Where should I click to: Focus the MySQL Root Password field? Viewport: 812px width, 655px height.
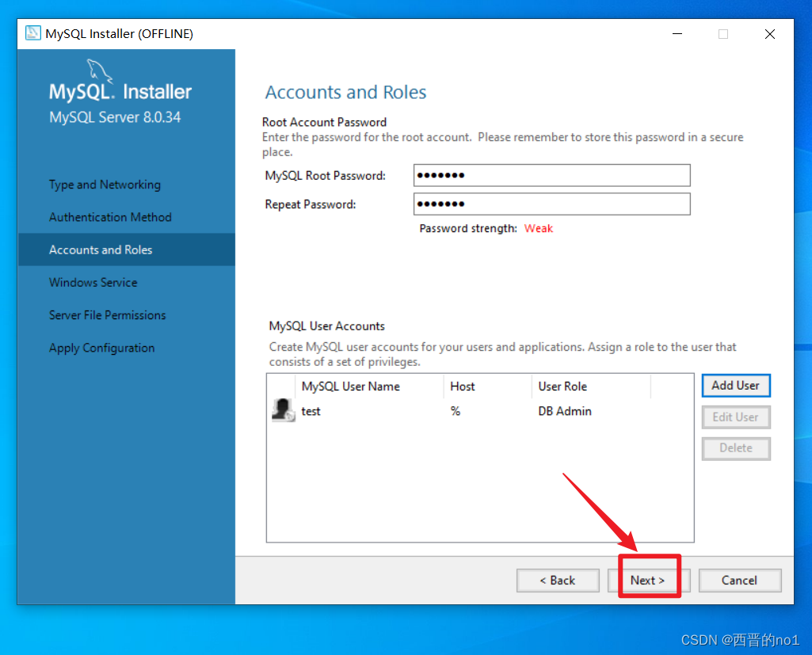point(551,175)
